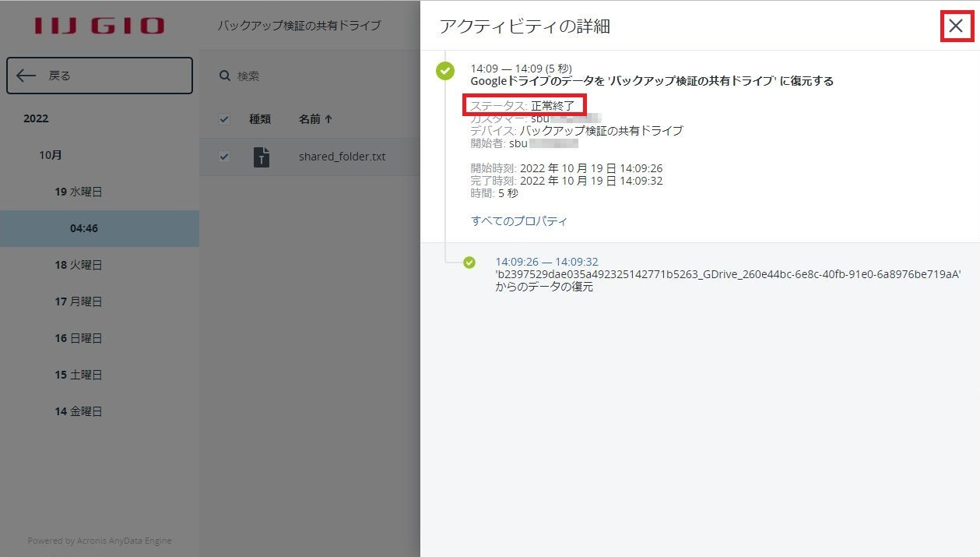Click the green checkmark beside 14:09:26 sub-activity
This screenshot has width=980, height=557.
click(469, 263)
